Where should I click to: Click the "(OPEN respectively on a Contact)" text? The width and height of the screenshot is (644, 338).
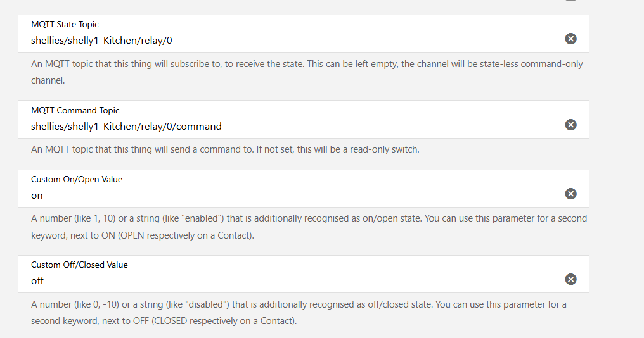185,235
